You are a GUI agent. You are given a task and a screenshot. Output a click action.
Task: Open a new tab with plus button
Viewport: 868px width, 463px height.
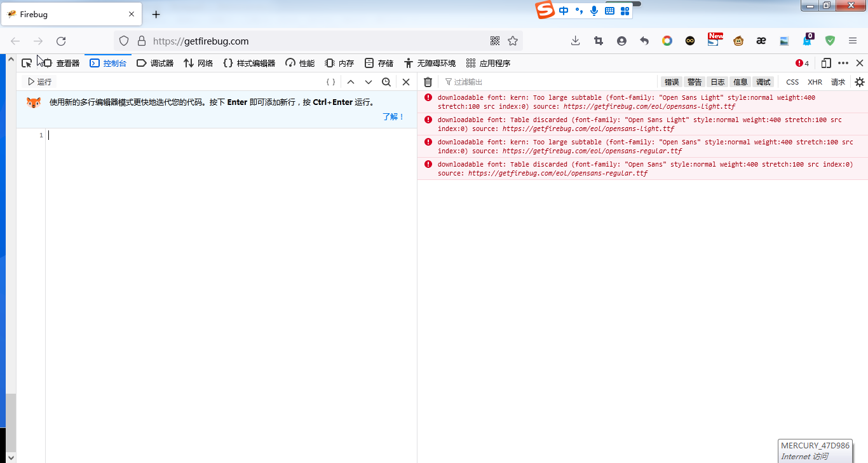(x=156, y=14)
